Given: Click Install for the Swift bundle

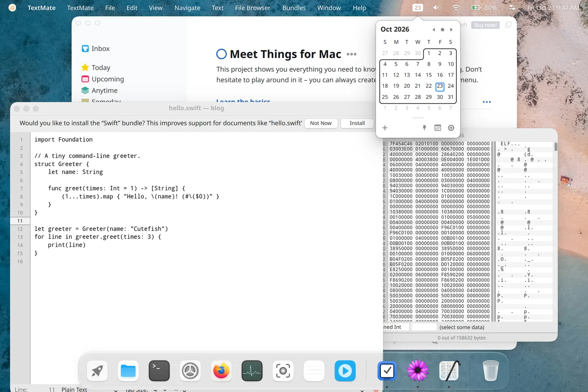Looking at the screenshot, I should [357, 123].
